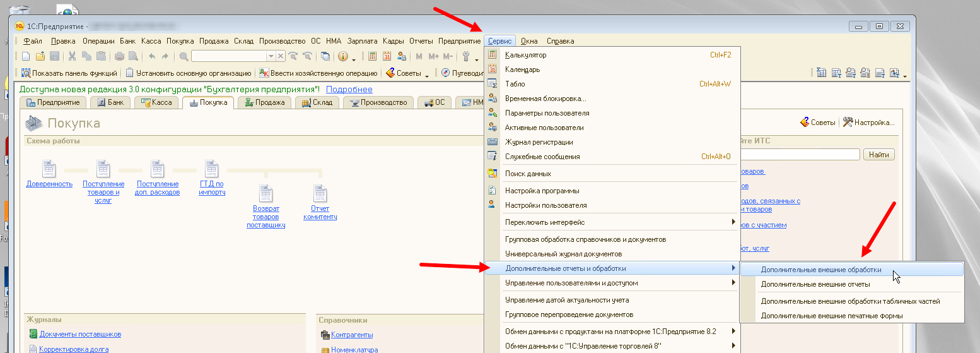Image resolution: width=980 pixels, height=353 pixels.
Task: Choose Калькулятор from Сервис menu
Action: pyautogui.click(x=612, y=55)
